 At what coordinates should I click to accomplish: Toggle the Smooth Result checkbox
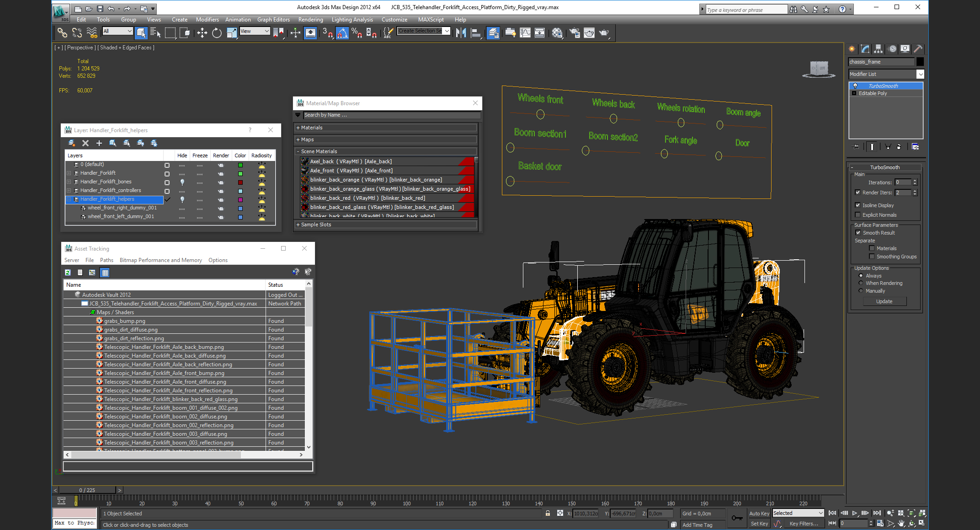(858, 233)
